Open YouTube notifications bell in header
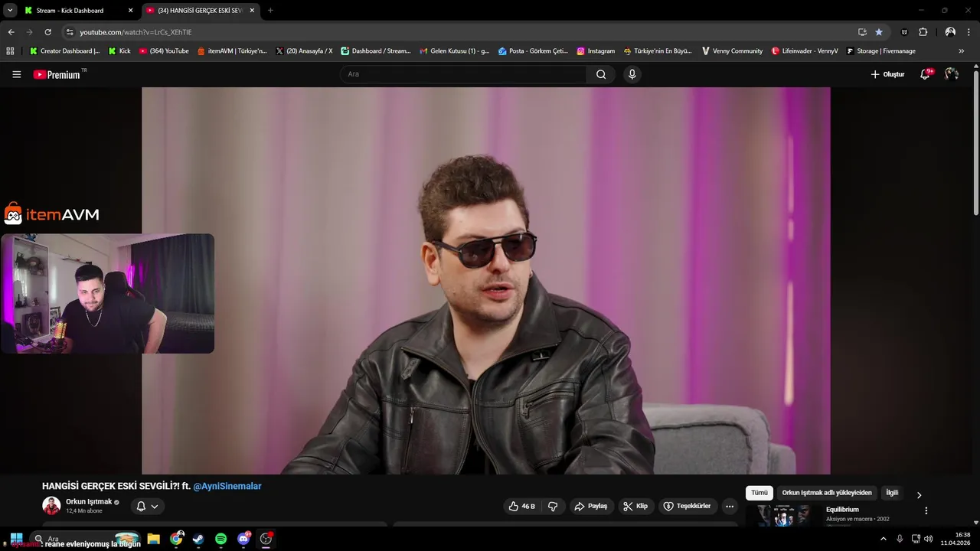This screenshot has width=980, height=551. 925,74
